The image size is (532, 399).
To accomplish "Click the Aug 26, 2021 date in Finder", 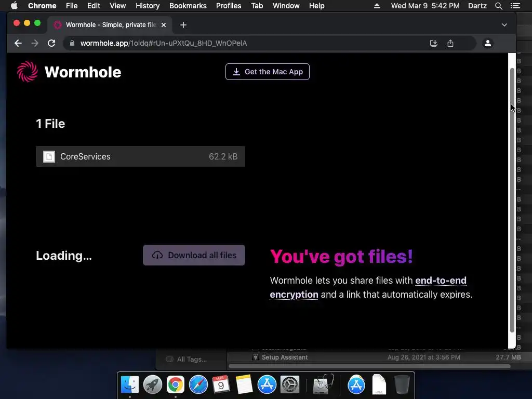I will click(x=424, y=357).
